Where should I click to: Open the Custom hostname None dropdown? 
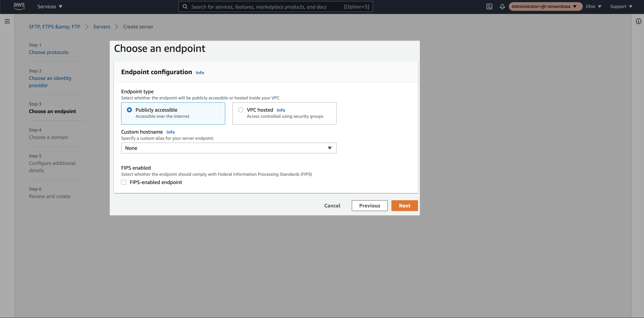pyautogui.click(x=229, y=148)
